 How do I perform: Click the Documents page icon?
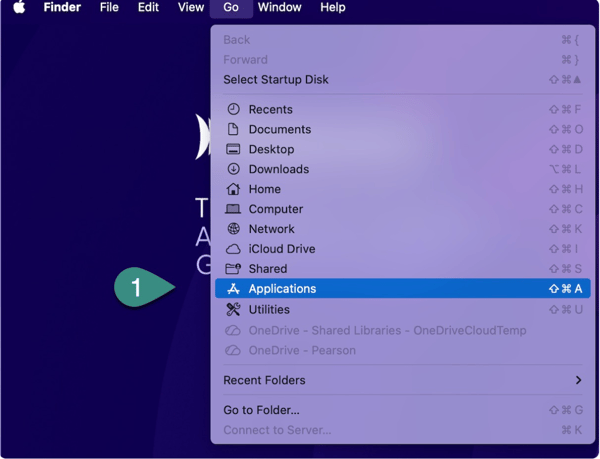[x=233, y=129]
